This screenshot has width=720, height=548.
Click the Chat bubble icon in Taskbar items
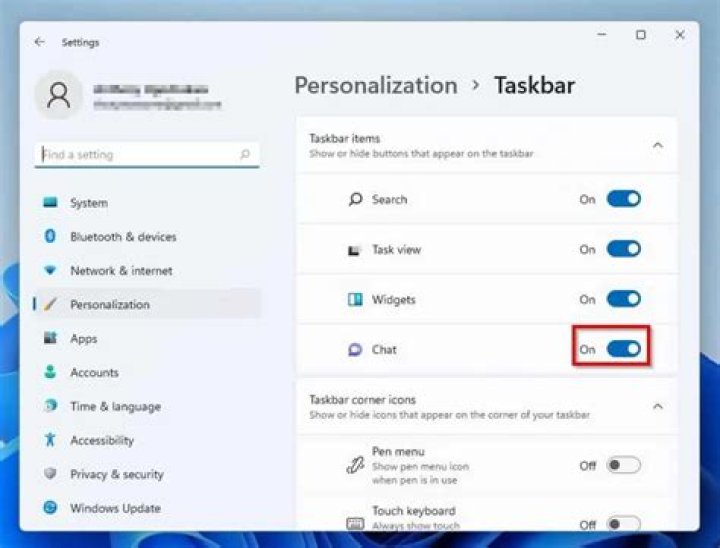pos(354,350)
